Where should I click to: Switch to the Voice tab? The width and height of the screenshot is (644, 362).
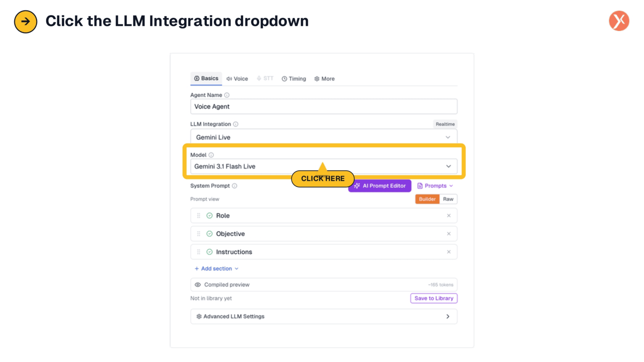(x=237, y=79)
